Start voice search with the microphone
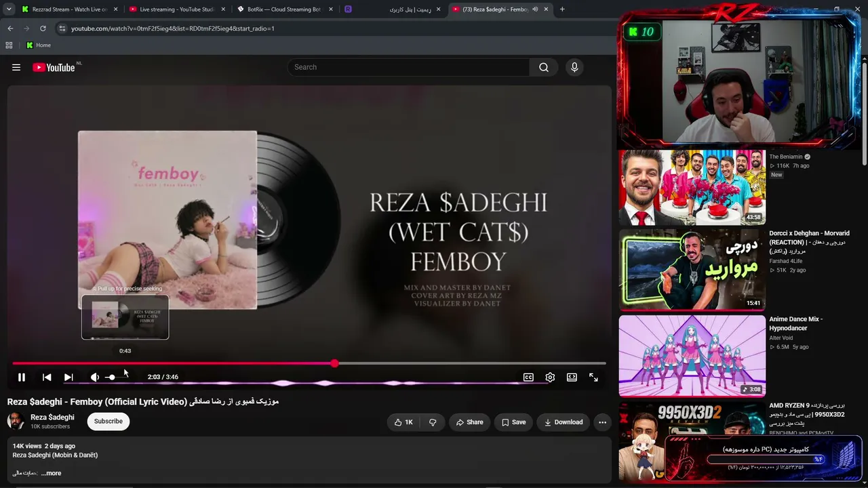 pos(574,67)
